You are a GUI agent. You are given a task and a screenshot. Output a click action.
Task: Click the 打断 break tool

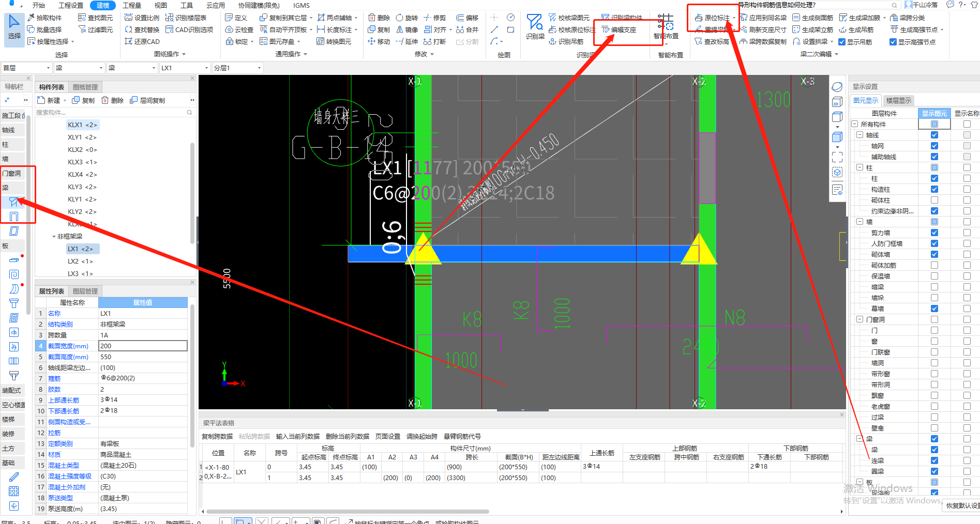(x=434, y=41)
